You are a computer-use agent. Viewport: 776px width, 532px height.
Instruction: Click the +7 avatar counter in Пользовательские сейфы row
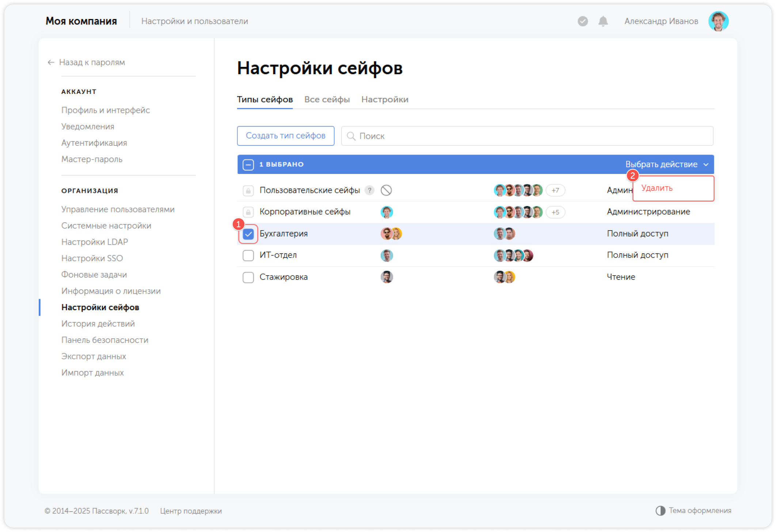(x=555, y=190)
